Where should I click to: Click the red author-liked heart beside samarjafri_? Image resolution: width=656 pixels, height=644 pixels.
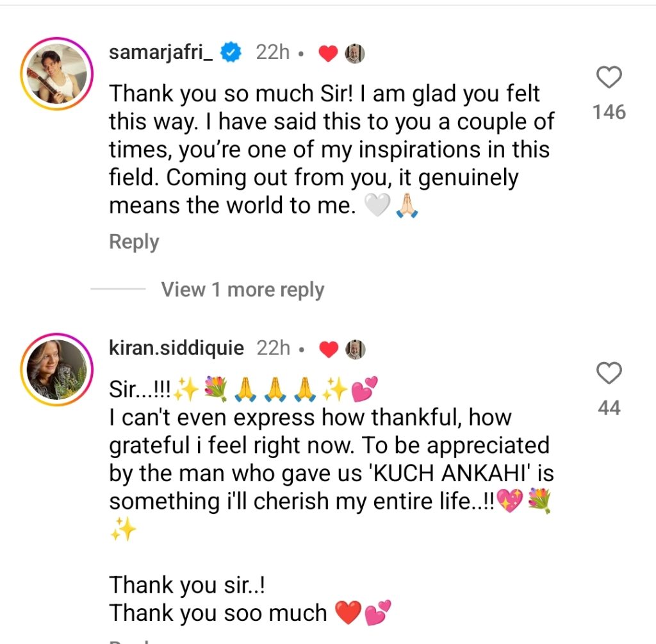click(328, 54)
